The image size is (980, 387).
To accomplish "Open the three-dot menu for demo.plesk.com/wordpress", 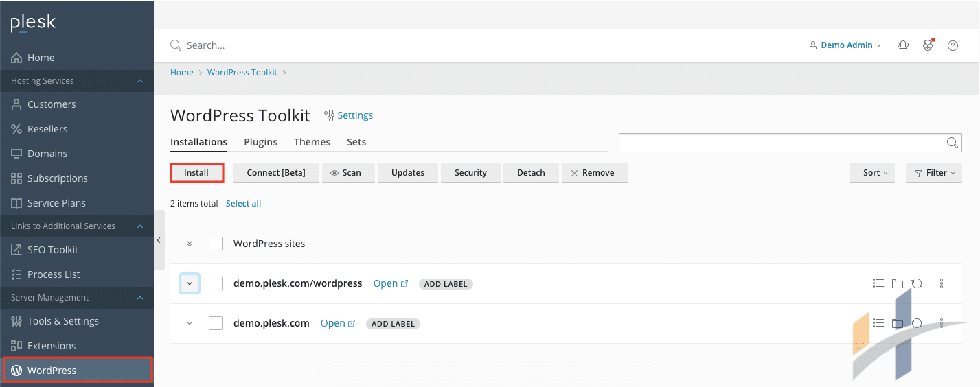I will (942, 283).
